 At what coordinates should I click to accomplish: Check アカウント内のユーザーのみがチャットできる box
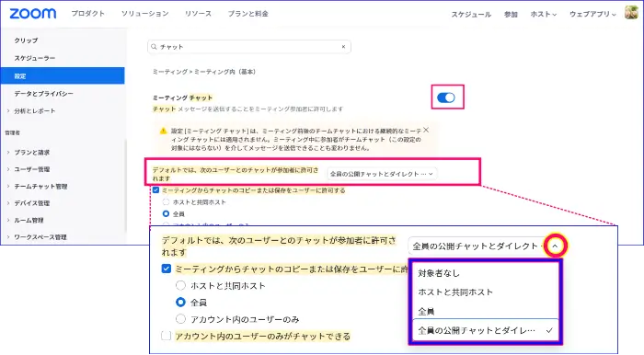[166, 336]
